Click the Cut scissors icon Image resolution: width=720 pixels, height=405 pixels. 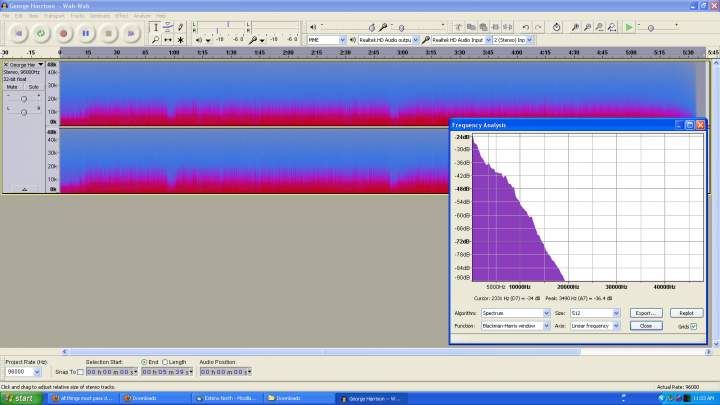click(x=458, y=28)
